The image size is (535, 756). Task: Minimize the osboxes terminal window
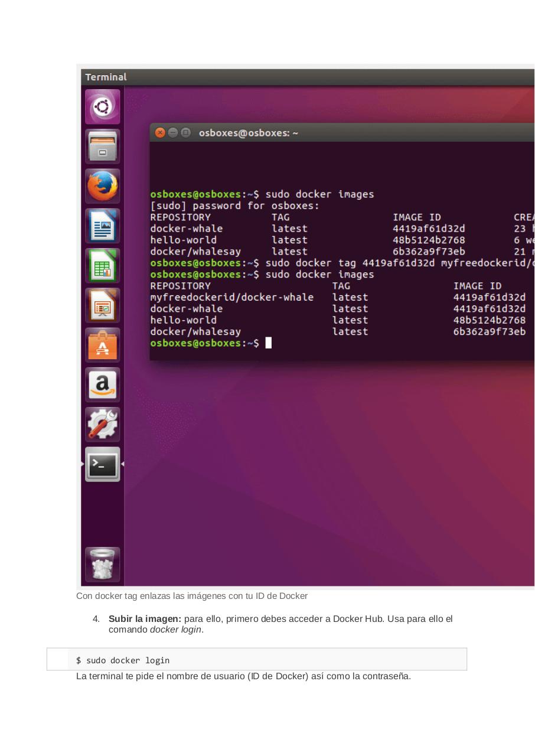click(x=172, y=133)
